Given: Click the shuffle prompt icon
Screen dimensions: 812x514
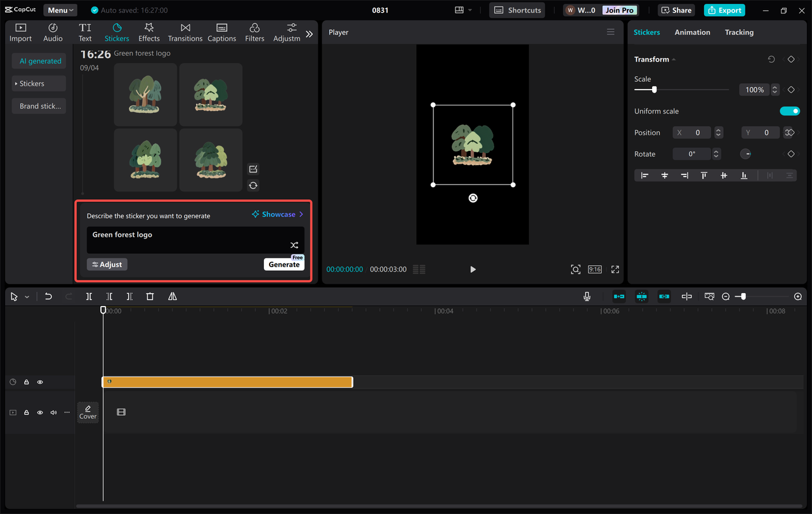Looking at the screenshot, I should point(294,245).
